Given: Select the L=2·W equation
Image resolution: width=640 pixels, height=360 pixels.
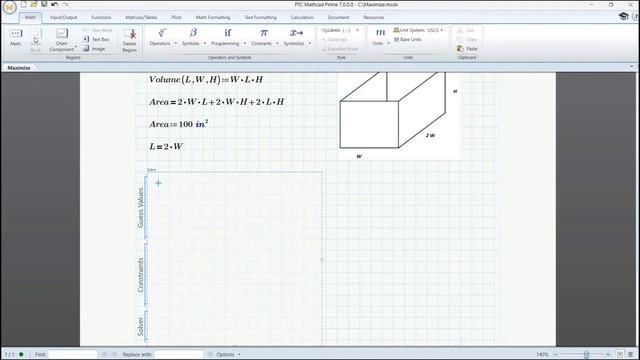Looking at the screenshot, I should [x=166, y=146].
